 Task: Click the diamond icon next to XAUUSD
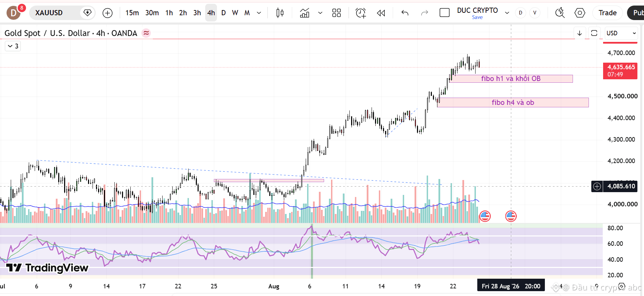click(88, 13)
